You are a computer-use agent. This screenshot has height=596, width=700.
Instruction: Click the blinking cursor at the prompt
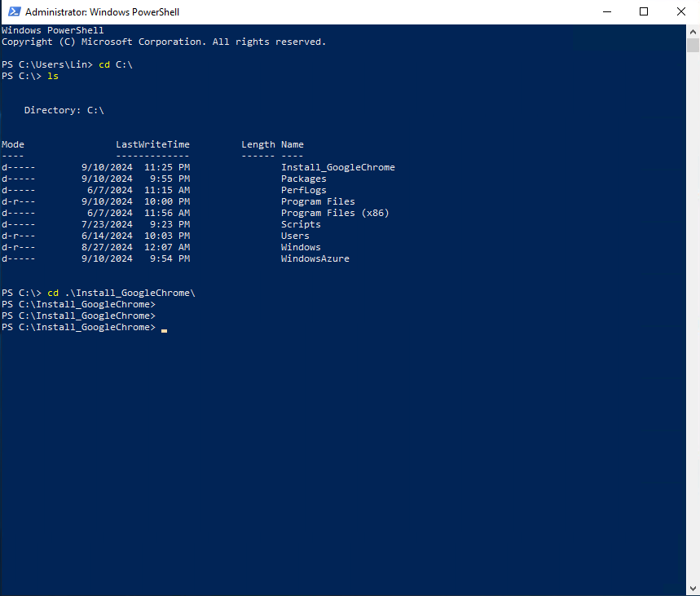tap(164, 330)
